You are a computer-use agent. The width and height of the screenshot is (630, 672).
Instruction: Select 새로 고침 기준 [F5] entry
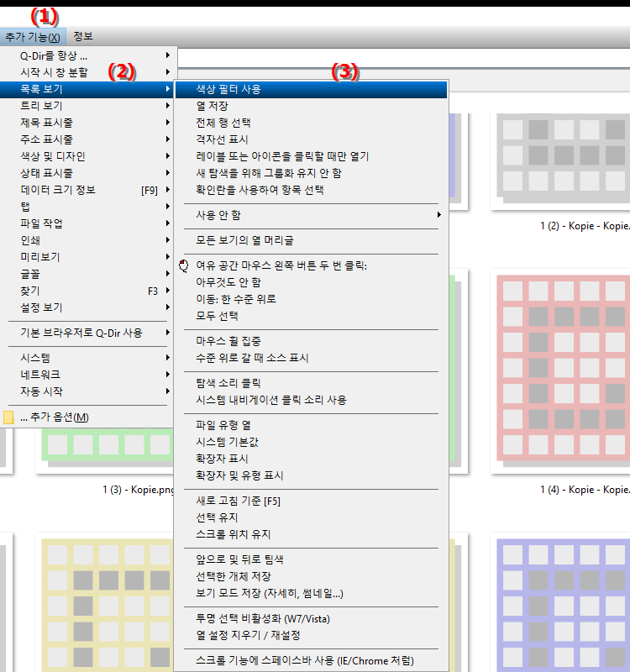[x=311, y=501]
